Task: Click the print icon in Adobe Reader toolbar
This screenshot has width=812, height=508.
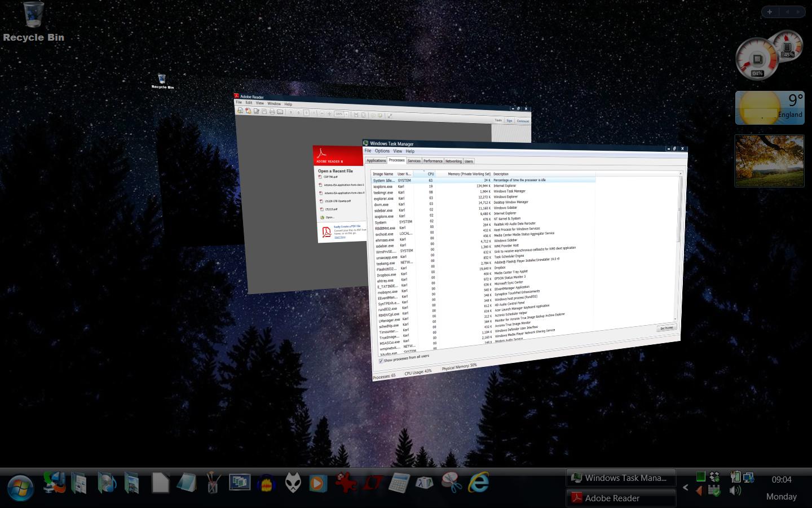Action: point(272,112)
